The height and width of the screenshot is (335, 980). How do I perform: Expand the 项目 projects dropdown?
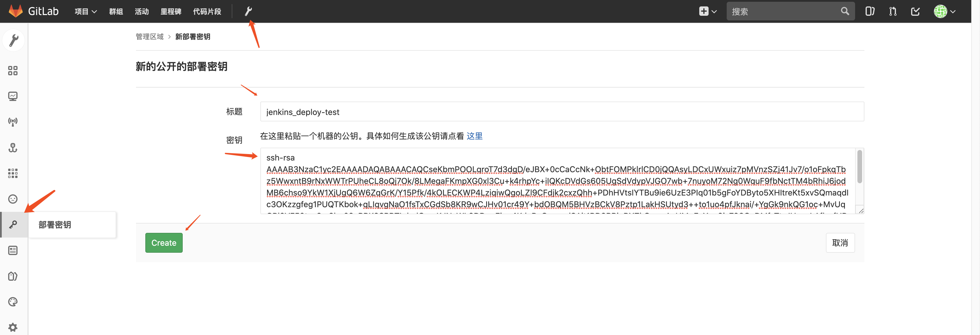pos(86,11)
